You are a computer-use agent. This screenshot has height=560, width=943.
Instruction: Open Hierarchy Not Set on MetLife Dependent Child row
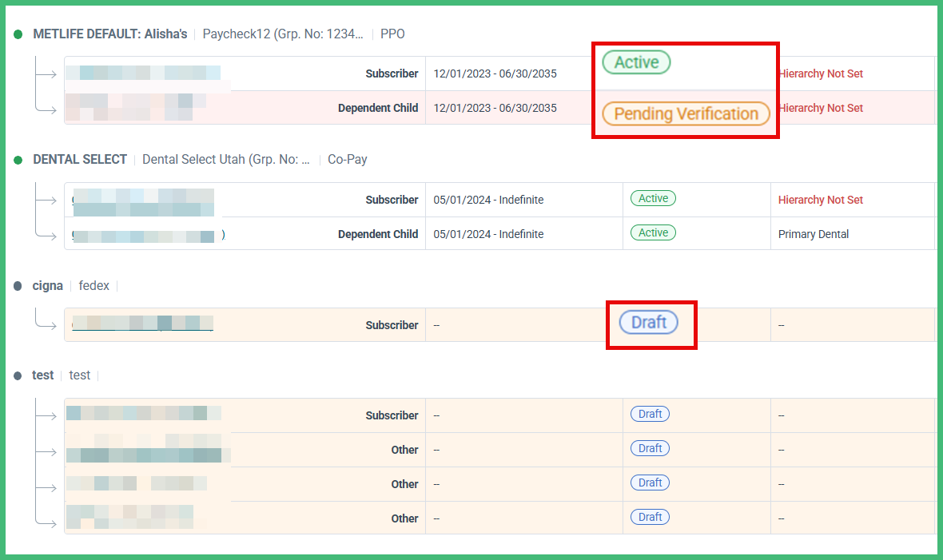pos(821,108)
